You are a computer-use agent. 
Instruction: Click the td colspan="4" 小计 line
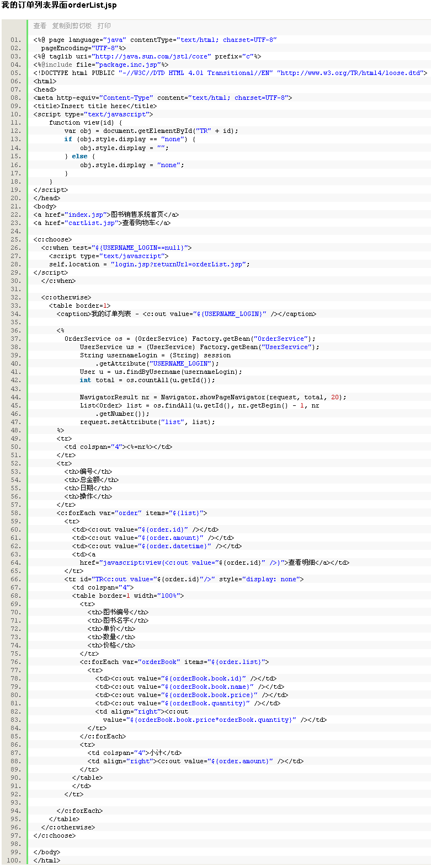[x=134, y=753]
